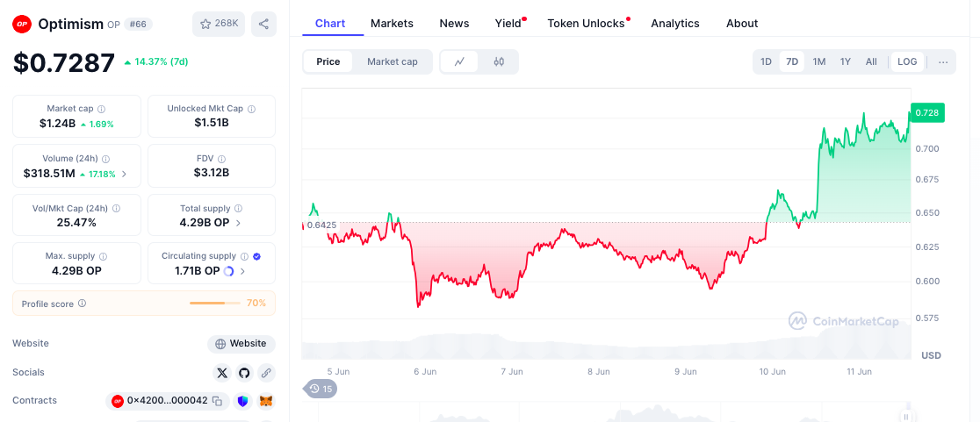Switch to line chart view
This screenshot has width=980, height=422.
click(459, 61)
